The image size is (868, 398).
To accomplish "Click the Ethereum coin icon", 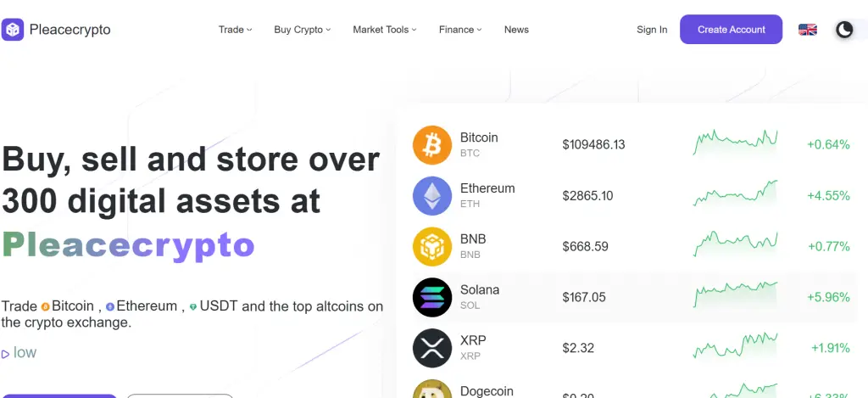I will tap(432, 196).
